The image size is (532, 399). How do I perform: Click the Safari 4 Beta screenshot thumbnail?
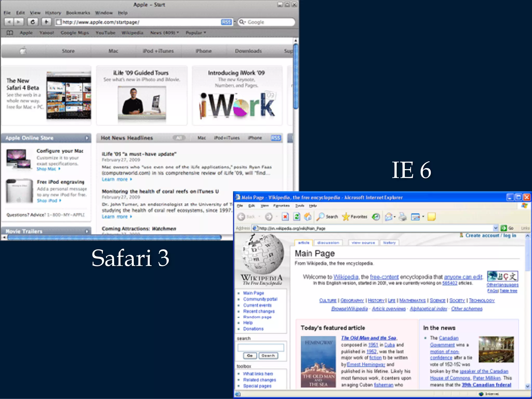(x=69, y=95)
